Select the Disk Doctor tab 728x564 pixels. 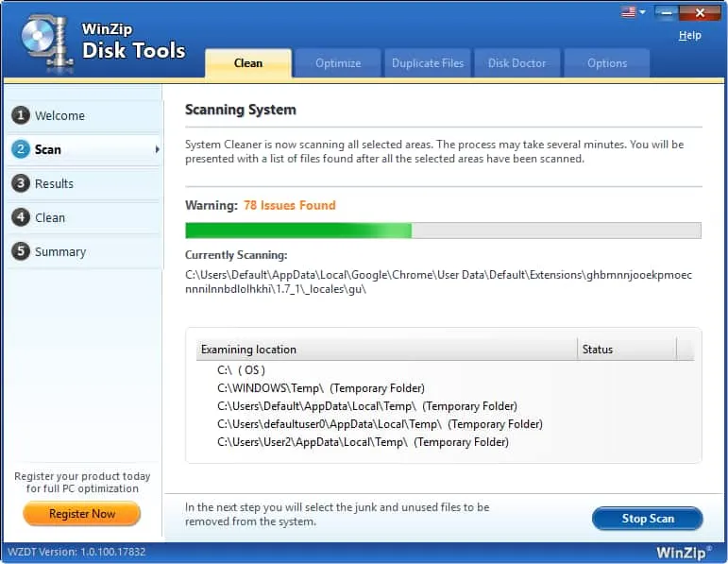[516, 63]
